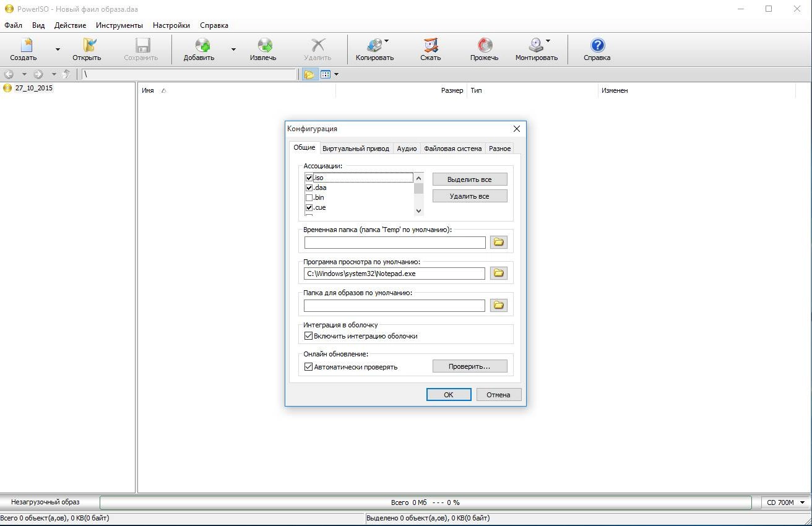
Task: Toggle Автоматически проверять checkbox
Action: click(308, 367)
